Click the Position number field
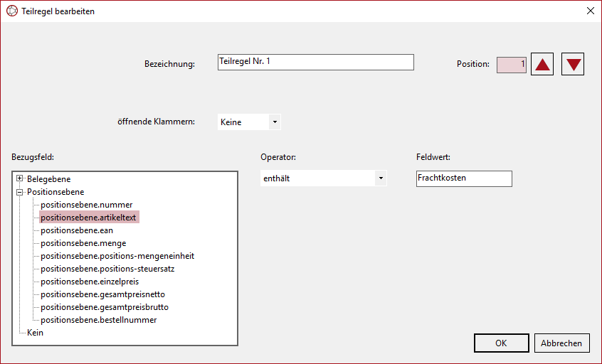This screenshot has width=602, height=364. pyautogui.click(x=511, y=65)
